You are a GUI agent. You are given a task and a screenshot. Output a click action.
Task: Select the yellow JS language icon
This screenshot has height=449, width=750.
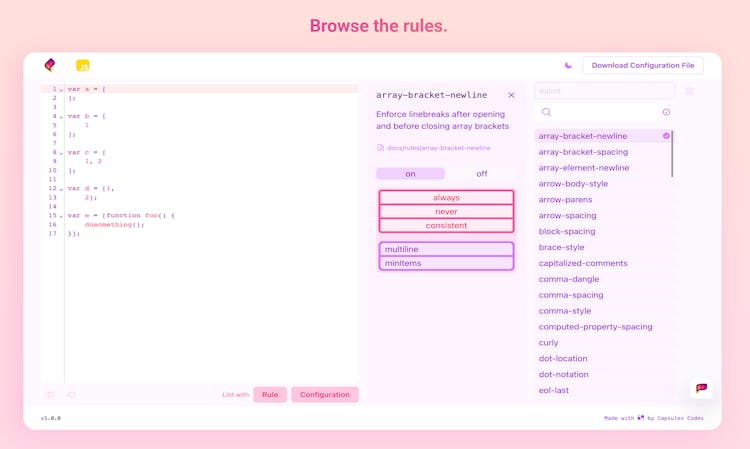(83, 65)
